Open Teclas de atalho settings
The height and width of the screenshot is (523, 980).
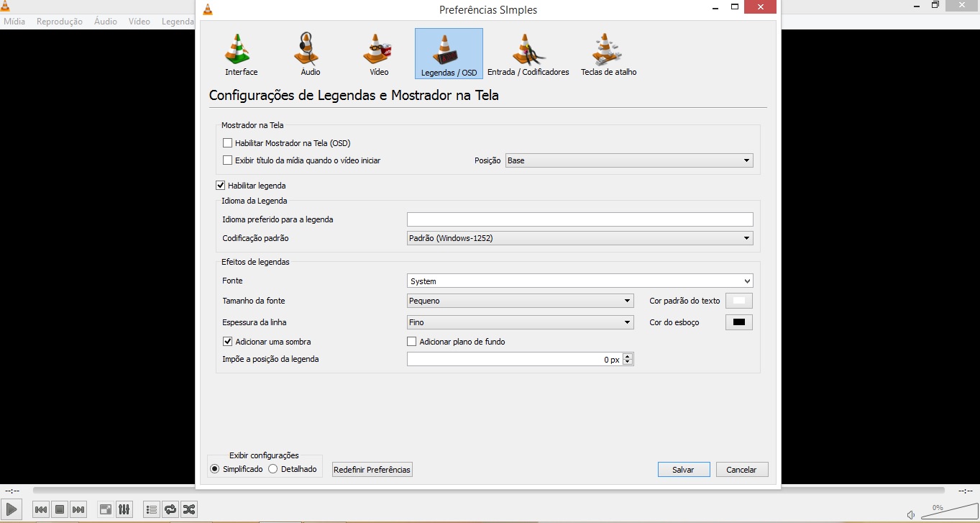coord(608,55)
